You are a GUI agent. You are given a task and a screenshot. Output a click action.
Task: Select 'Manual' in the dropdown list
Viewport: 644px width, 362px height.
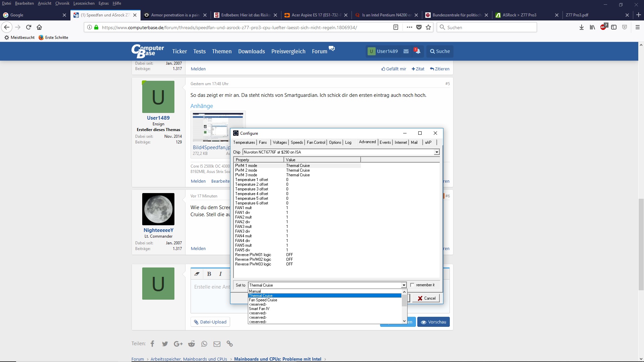click(x=255, y=291)
